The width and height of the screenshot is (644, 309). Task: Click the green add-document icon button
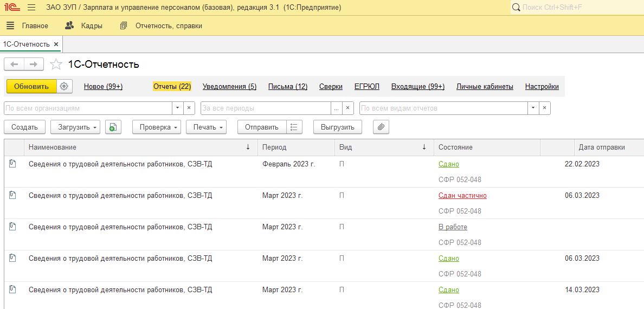[113, 127]
